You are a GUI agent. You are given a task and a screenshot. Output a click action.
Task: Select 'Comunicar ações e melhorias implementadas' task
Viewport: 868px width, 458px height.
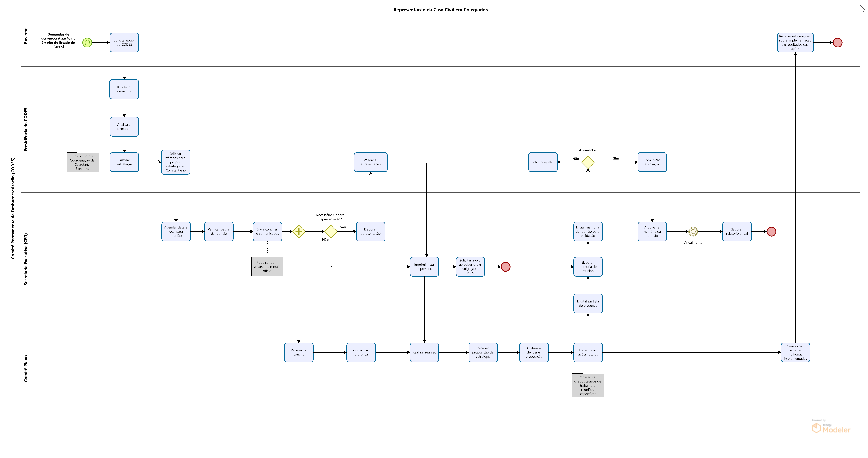795,352
